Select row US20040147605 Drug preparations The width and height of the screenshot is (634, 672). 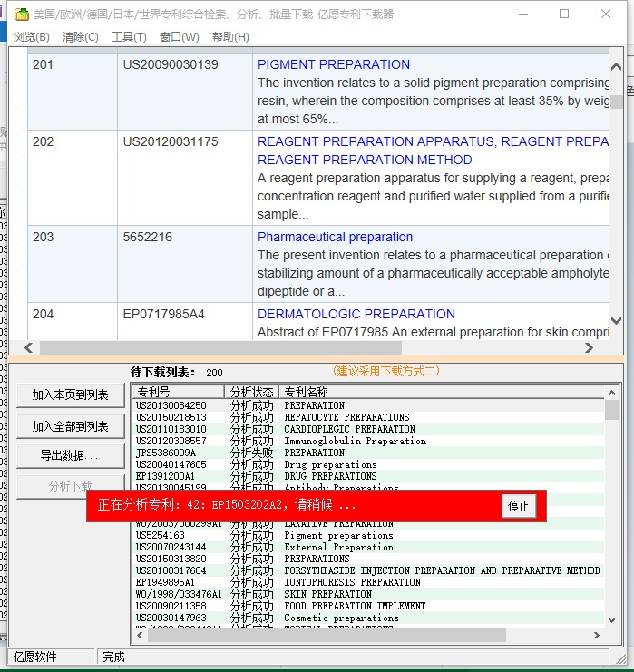(x=368, y=464)
